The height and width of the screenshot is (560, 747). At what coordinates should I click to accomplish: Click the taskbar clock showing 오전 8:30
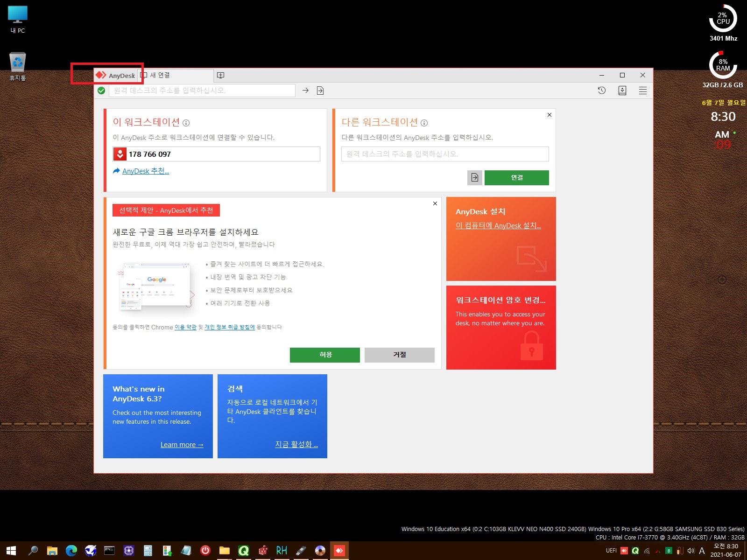(726, 551)
